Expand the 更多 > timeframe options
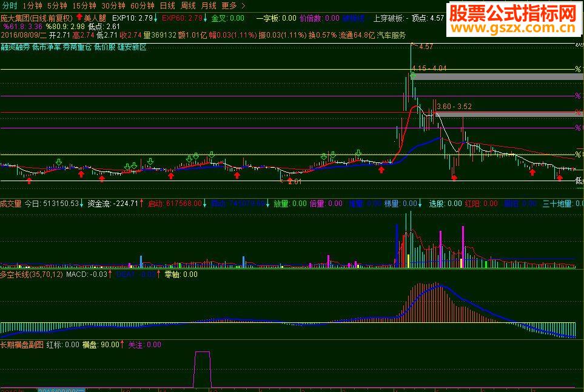This screenshot has width=584, height=392. pos(233,5)
